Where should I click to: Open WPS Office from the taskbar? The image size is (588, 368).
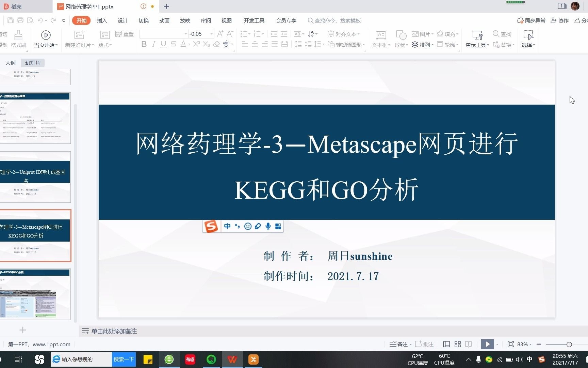[x=232, y=359]
